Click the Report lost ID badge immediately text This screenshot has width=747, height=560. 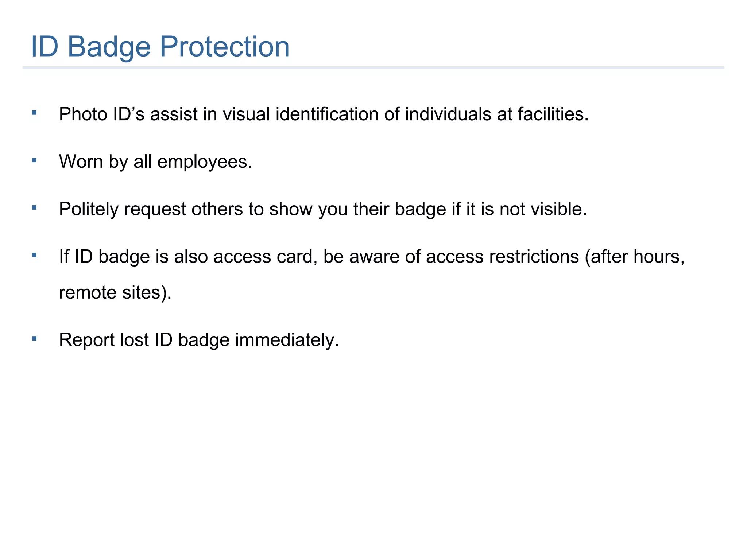pyautogui.click(x=199, y=340)
